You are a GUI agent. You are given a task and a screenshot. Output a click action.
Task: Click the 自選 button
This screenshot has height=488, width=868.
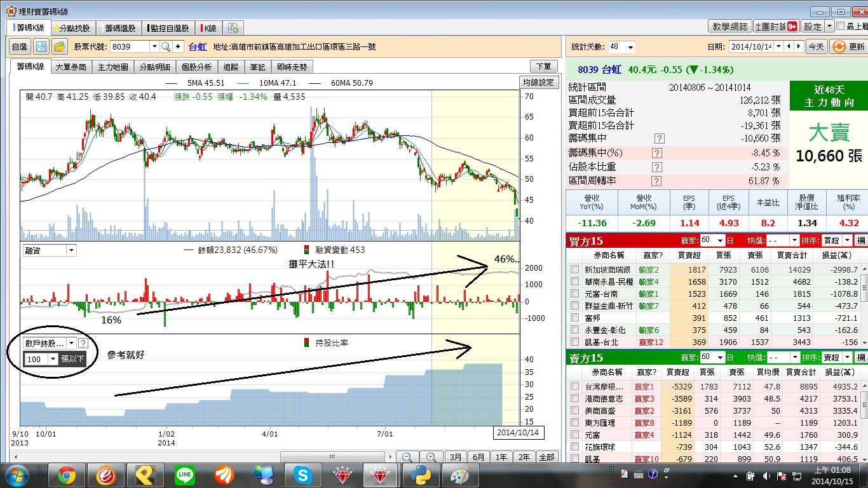(x=20, y=46)
